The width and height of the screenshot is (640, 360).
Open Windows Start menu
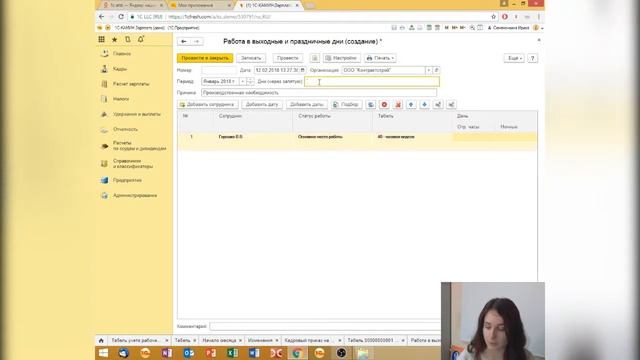tap(104, 353)
